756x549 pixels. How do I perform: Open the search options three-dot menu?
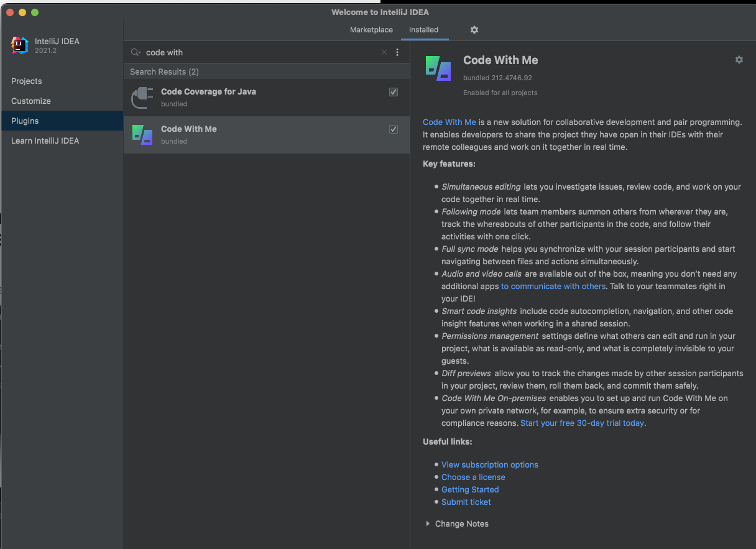click(397, 52)
